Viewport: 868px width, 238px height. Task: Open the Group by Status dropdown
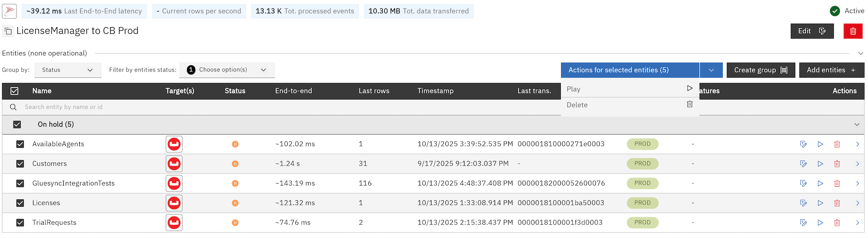click(68, 70)
